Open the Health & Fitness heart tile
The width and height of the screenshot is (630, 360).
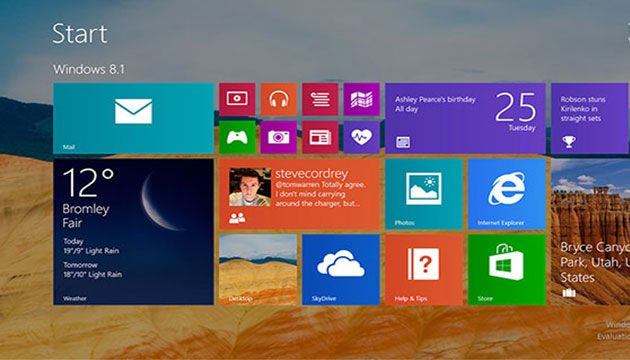(x=362, y=137)
